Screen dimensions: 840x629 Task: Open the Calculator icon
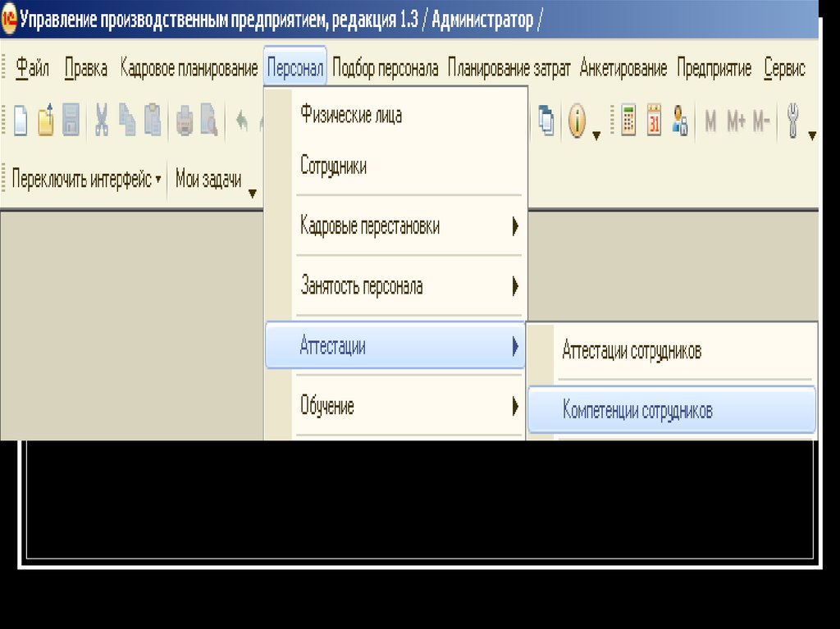point(628,120)
